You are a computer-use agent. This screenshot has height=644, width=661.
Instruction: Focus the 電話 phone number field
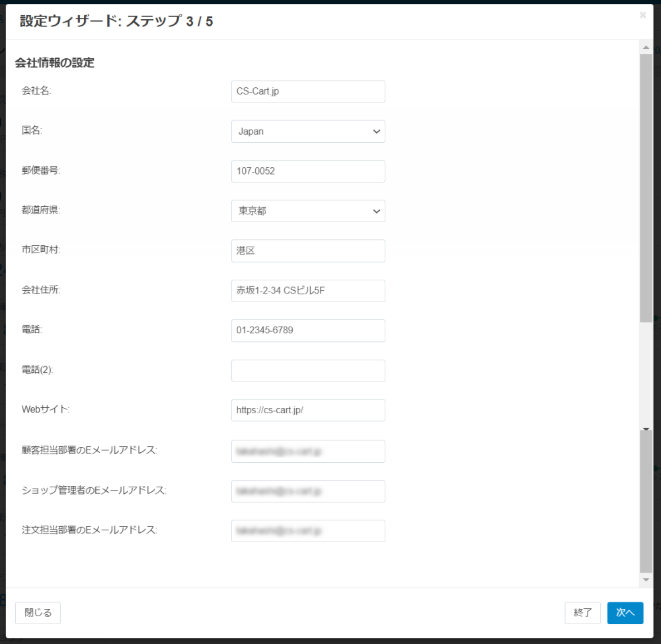click(x=308, y=331)
